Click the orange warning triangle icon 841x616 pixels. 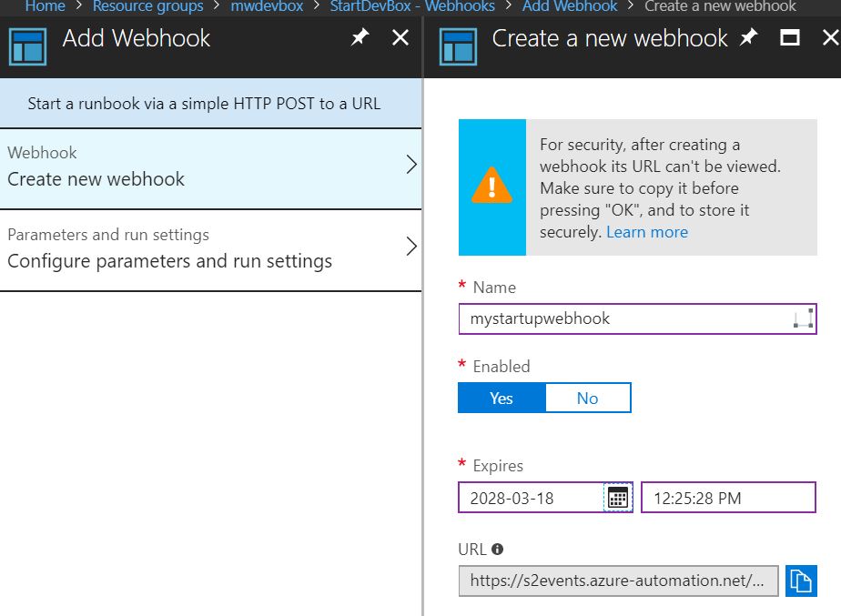coord(491,186)
